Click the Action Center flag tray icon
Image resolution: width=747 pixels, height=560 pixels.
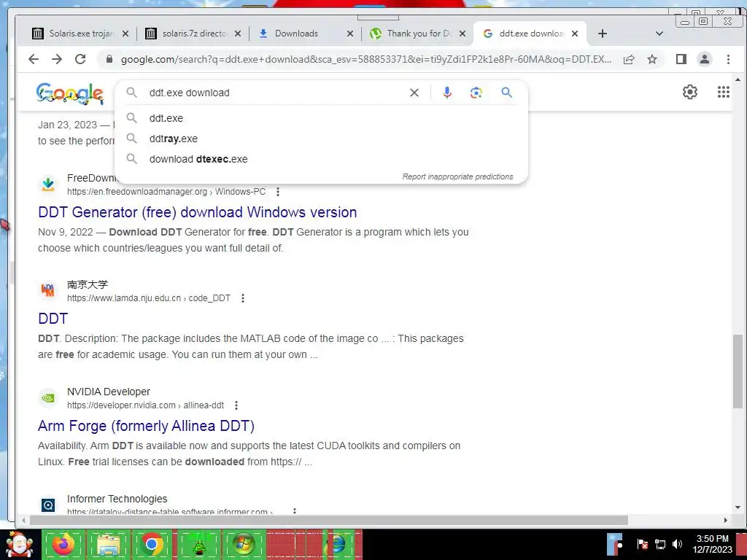[642, 544]
